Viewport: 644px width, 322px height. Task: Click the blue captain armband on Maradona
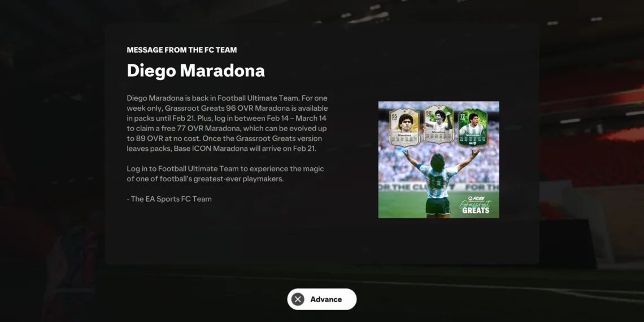pyautogui.click(x=419, y=166)
